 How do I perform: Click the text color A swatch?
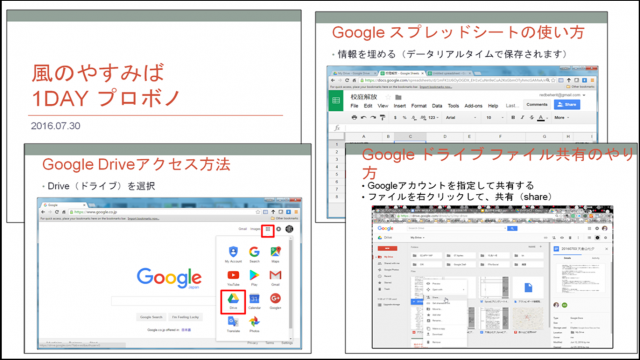541,118
